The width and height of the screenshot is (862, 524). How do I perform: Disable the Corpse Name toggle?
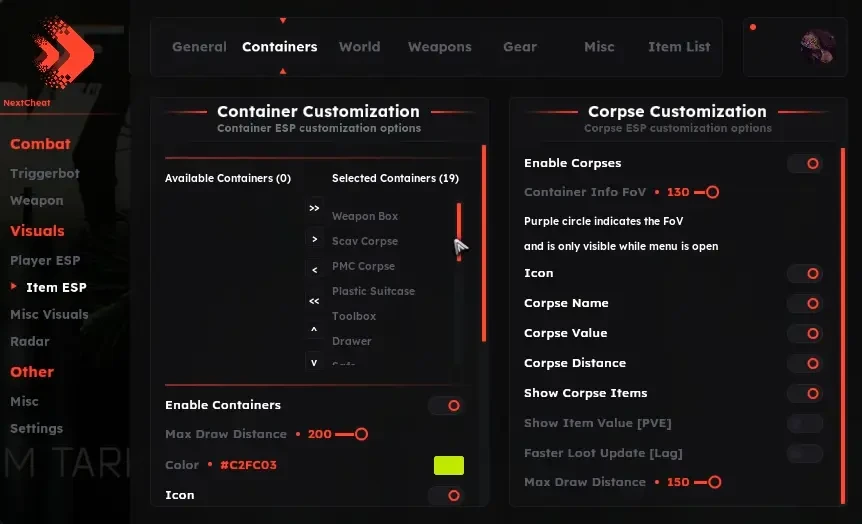[805, 304]
